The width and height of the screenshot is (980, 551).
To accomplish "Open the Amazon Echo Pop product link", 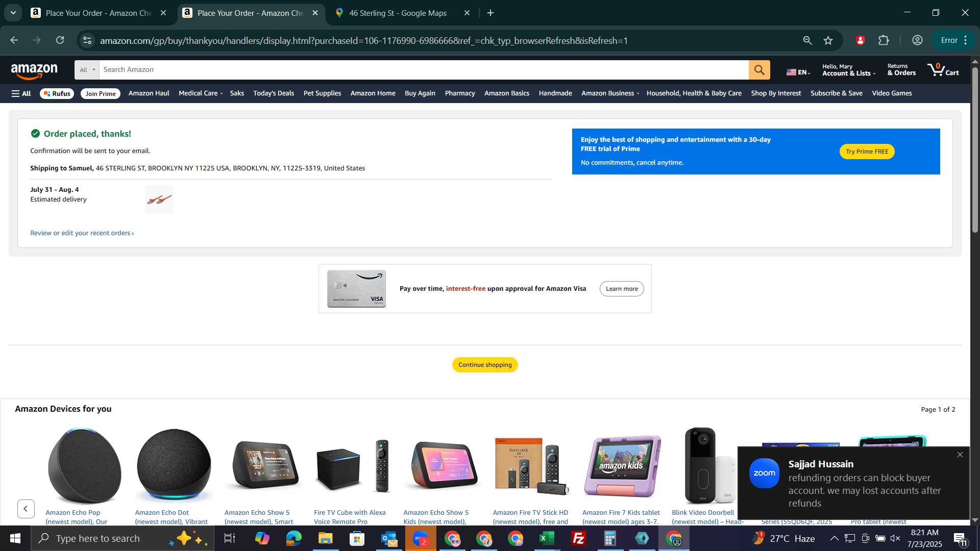I will coord(76,517).
